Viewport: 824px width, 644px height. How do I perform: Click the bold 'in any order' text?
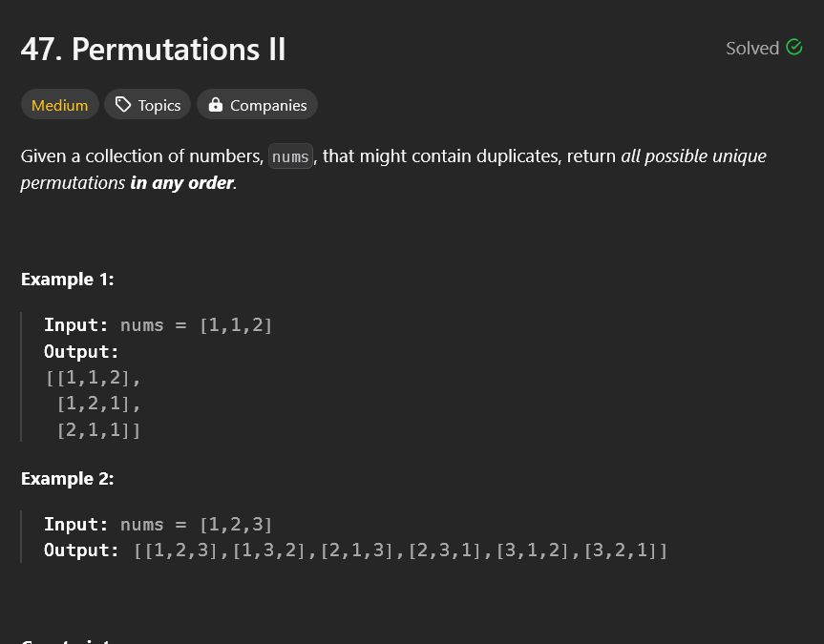pos(181,183)
